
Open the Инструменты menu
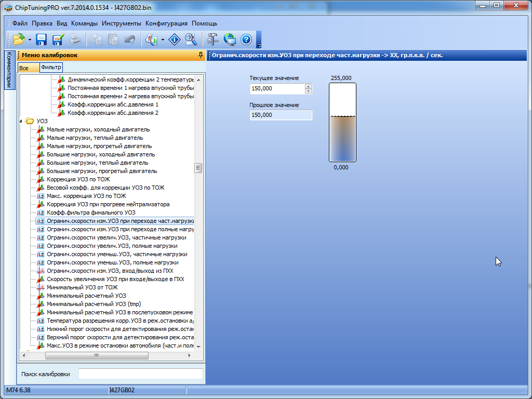(122, 23)
